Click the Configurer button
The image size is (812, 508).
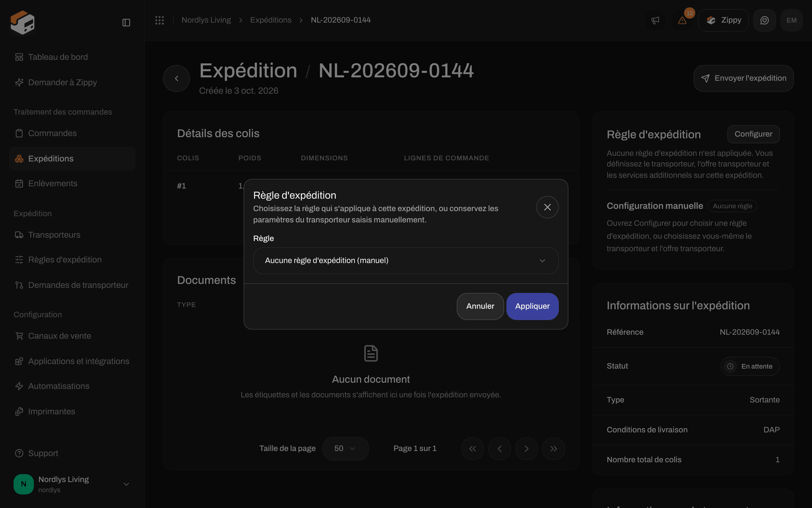pos(753,134)
